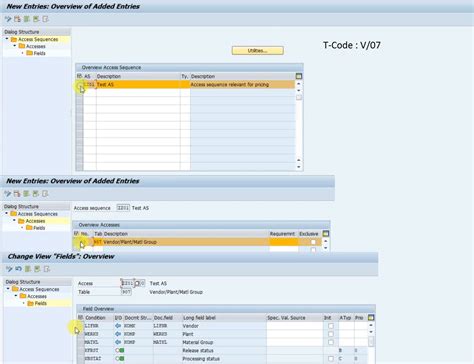The height and width of the screenshot is (364, 474).
Task: Open table settings icon of Field Overview table
Action: coord(371,317)
